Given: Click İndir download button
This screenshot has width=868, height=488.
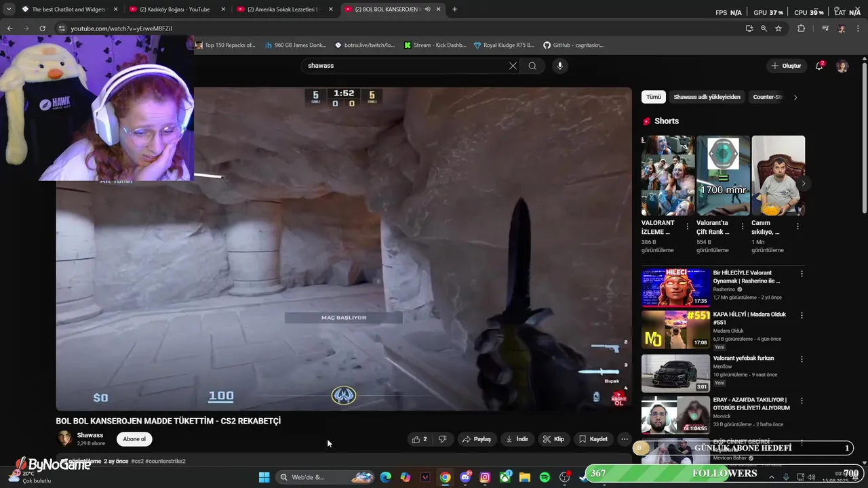Looking at the screenshot, I should pos(517,439).
